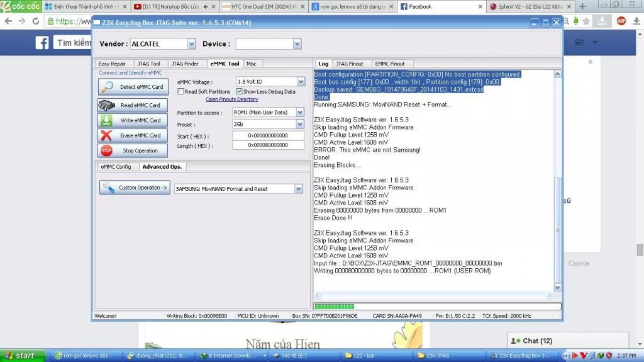This screenshot has width=644, height=362.
Task: Click the Facebook search box
Action: click(x=73, y=42)
